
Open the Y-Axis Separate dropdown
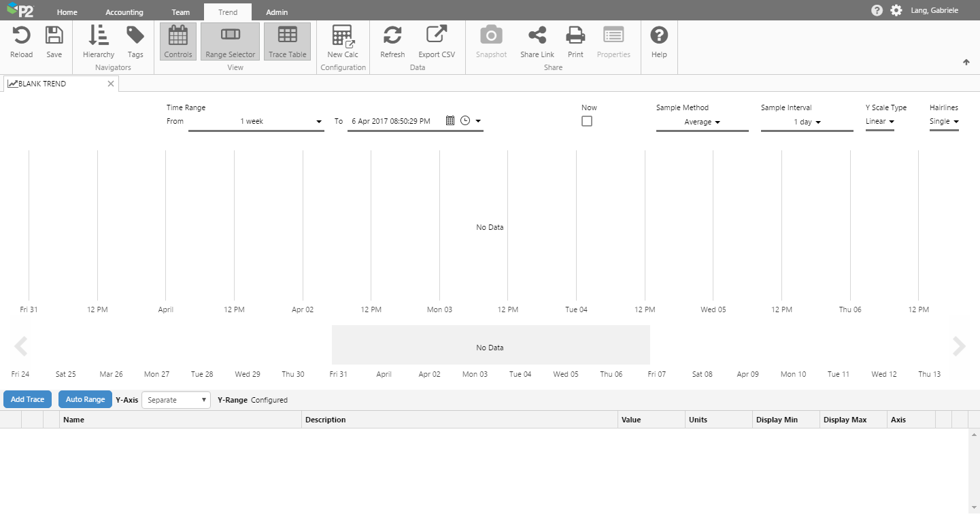pyautogui.click(x=177, y=400)
